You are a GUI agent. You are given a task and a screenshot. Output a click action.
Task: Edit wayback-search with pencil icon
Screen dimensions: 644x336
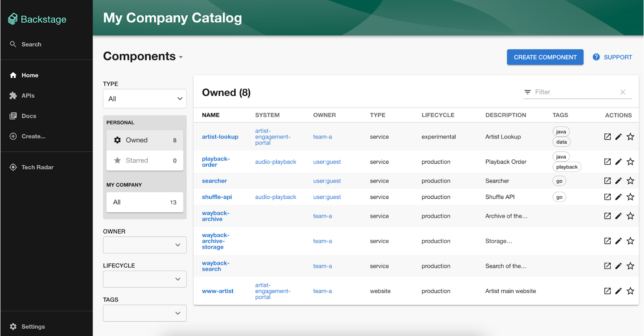click(x=618, y=266)
